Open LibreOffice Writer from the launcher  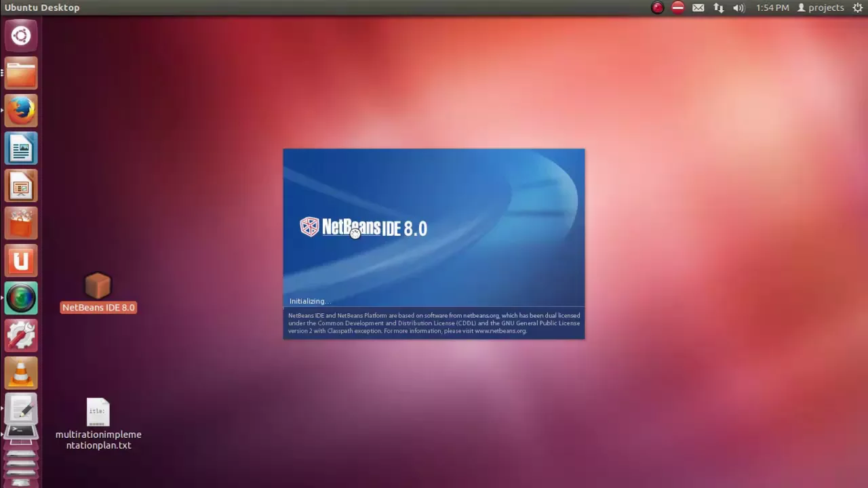point(21,148)
